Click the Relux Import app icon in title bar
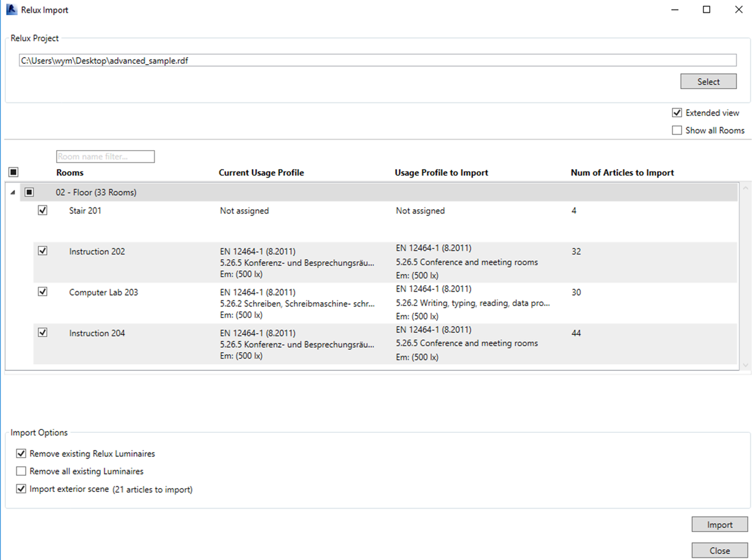Image resolution: width=752 pixels, height=560 pixels. pos(12,9)
